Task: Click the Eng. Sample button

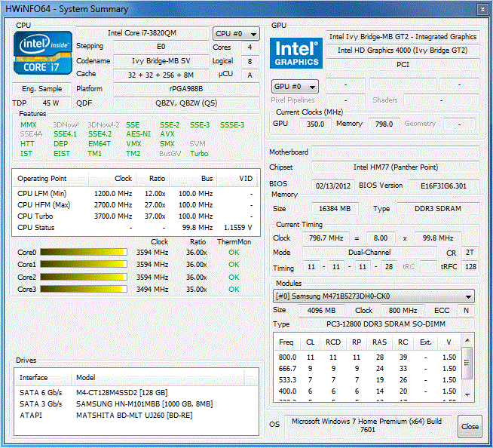Action: [41, 89]
